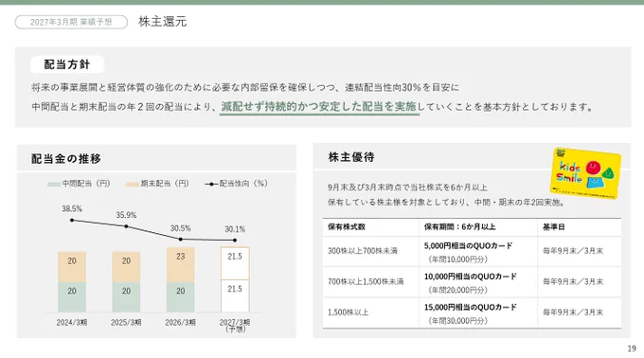Click the 35.9% data label

(126, 215)
